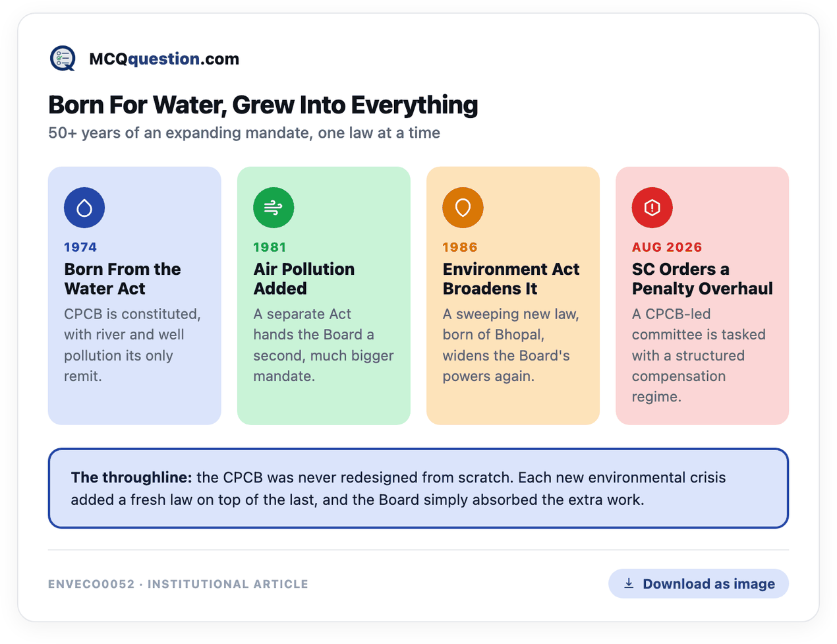Screen dimensions: 837x644
Task: Click The throughline summary box
Action: pos(418,488)
